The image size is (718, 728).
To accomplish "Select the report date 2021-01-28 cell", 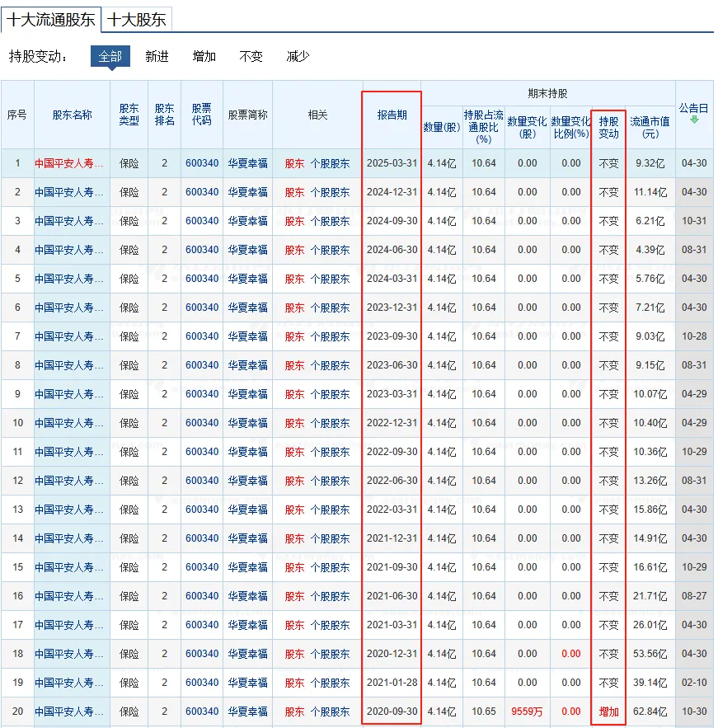I will pos(392,683).
